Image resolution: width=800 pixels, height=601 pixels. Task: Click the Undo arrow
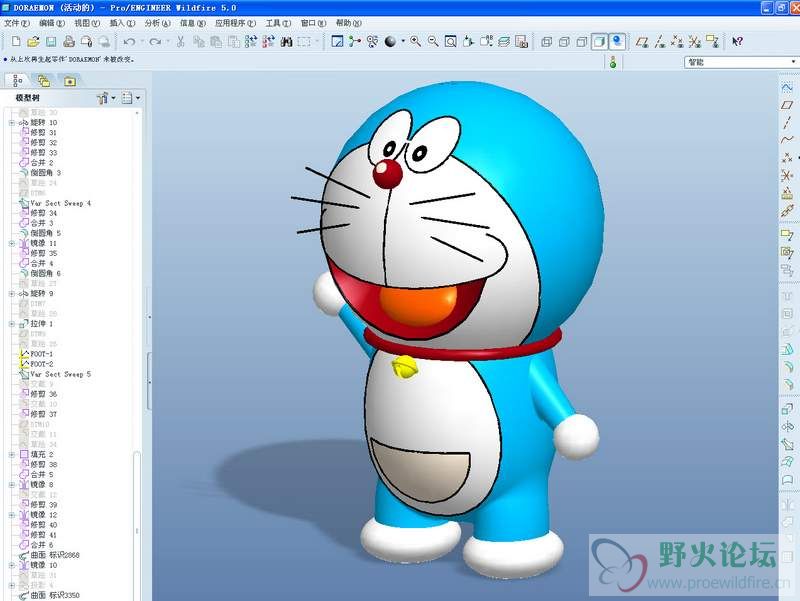(130, 42)
